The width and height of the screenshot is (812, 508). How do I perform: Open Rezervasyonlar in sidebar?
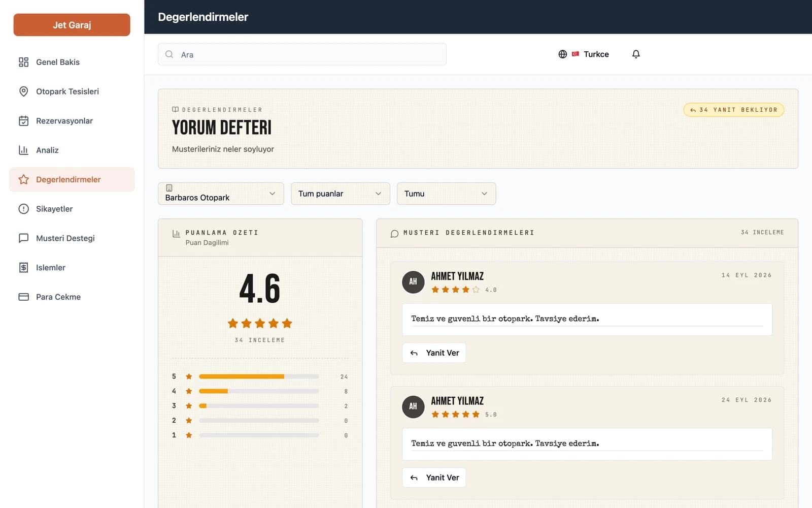72,121
